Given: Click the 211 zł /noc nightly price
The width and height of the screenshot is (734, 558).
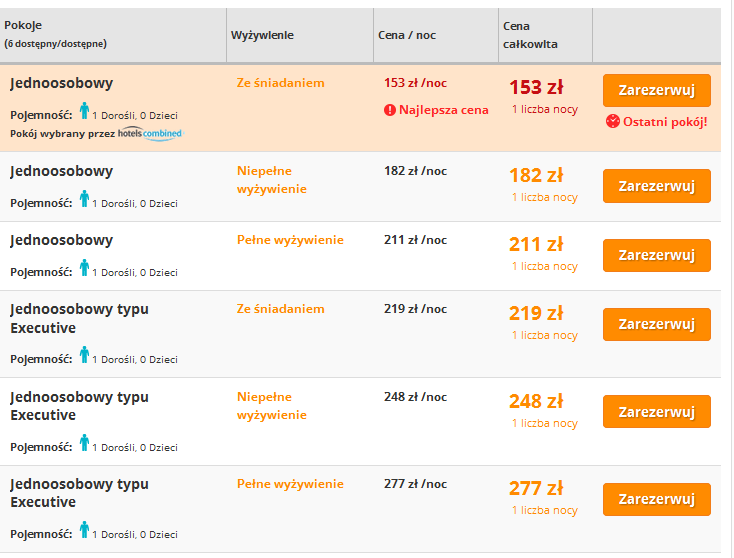Looking at the screenshot, I should click(415, 240).
